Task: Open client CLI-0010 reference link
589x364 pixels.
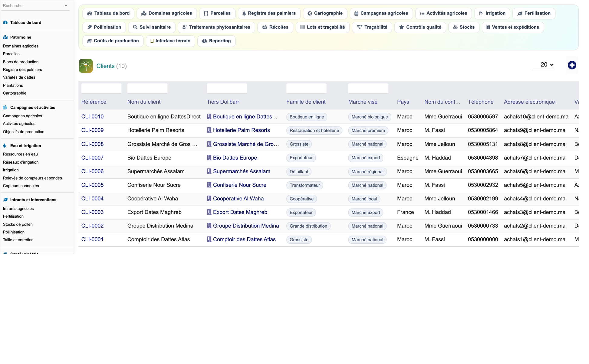Action: pyautogui.click(x=92, y=116)
